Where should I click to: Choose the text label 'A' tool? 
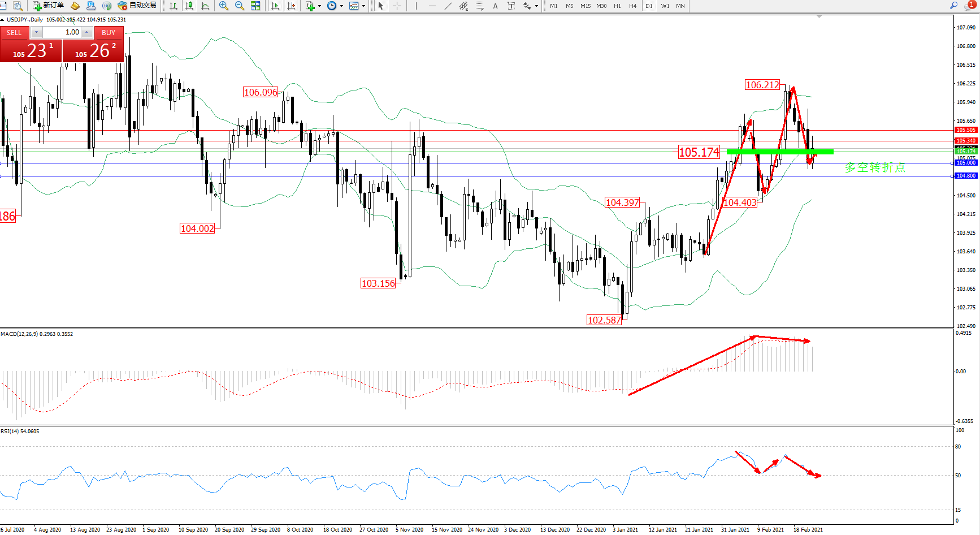[495, 6]
